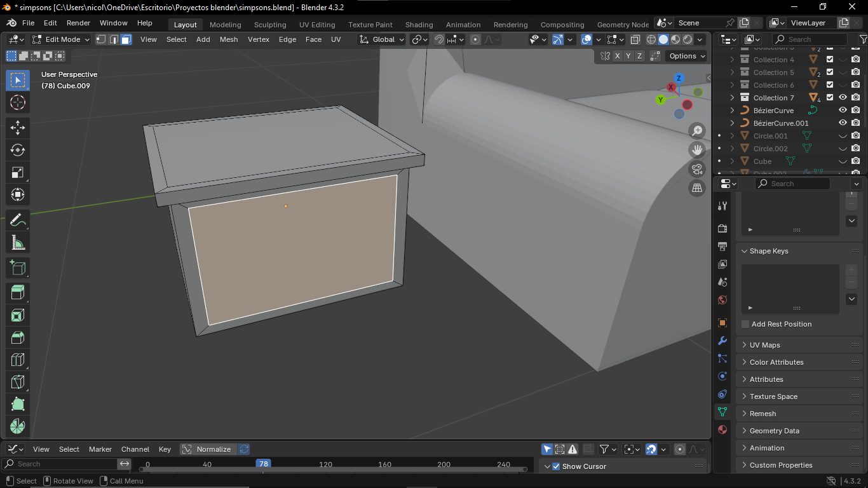Toggle X axis mirror
Screen dimensions: 868x488
coord(617,56)
